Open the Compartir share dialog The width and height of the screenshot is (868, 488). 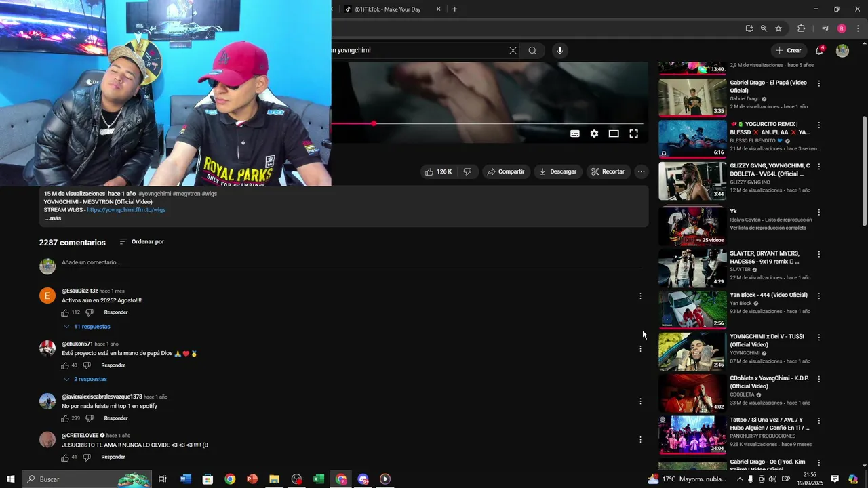[x=507, y=171]
